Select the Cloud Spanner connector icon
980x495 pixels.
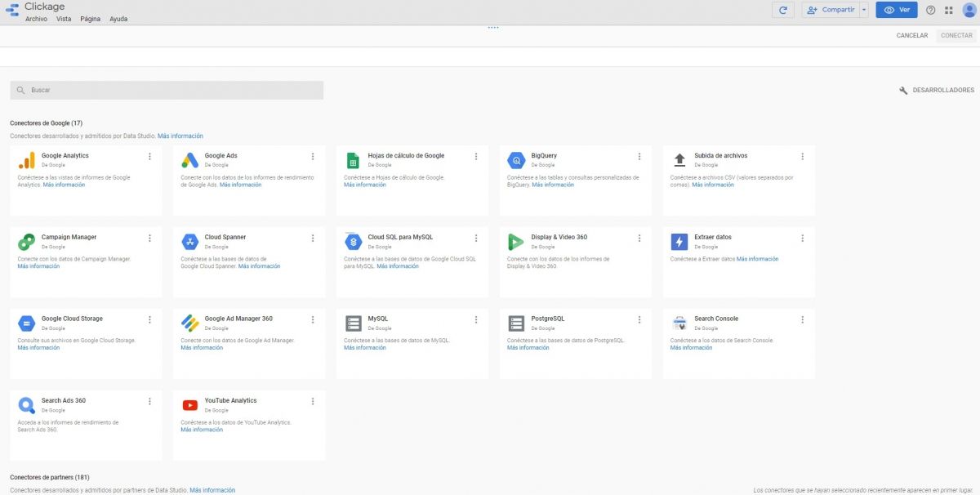point(190,241)
